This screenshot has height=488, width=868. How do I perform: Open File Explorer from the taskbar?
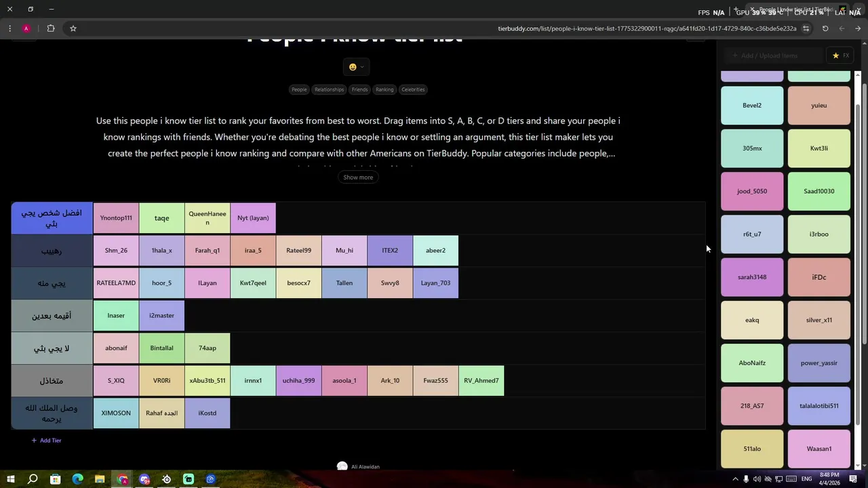[x=100, y=479]
